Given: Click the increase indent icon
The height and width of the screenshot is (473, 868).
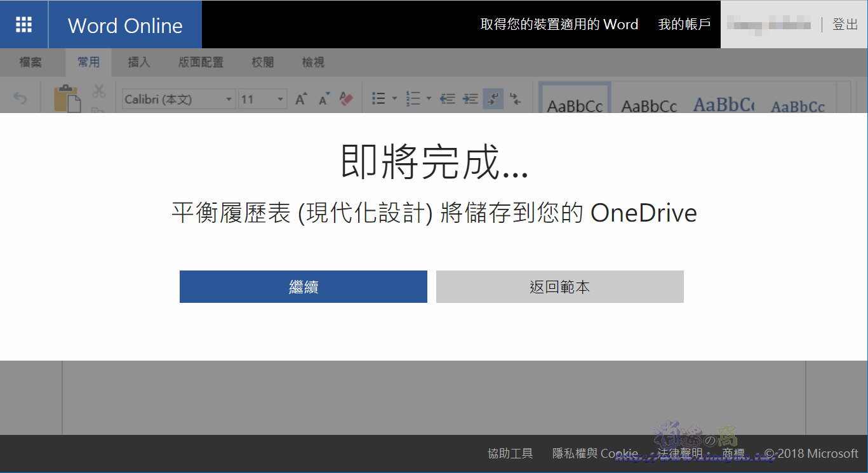Looking at the screenshot, I should click(x=471, y=98).
